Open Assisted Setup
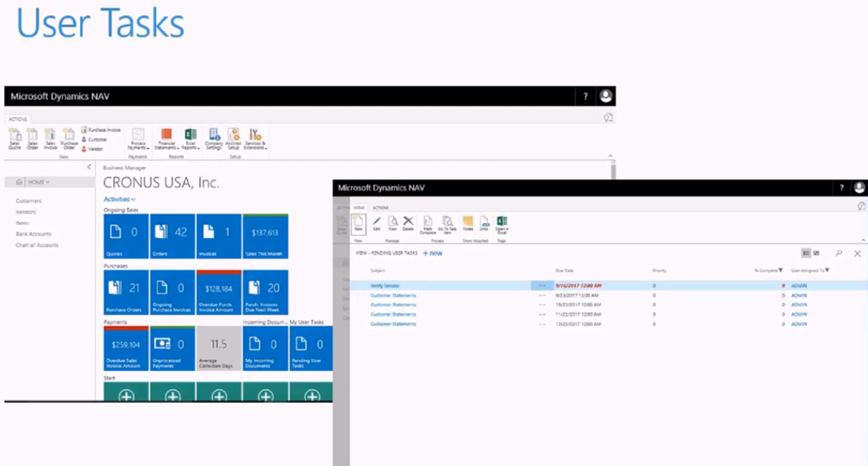 [234, 138]
